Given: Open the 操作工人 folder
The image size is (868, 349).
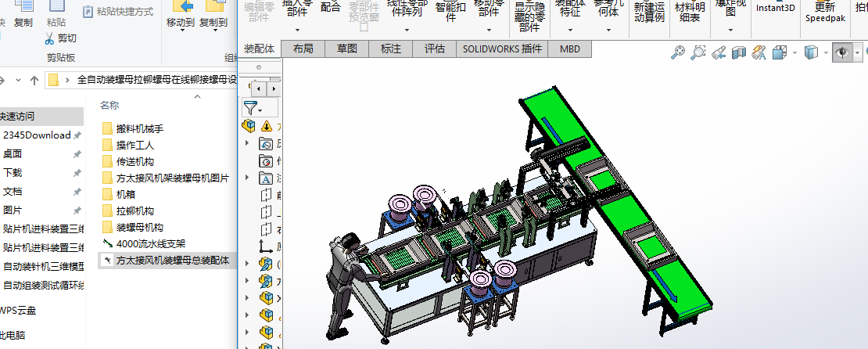Looking at the screenshot, I should click(128, 145).
